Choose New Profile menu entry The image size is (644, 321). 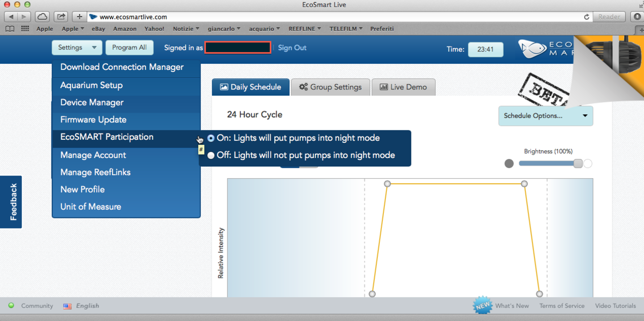pos(126,190)
